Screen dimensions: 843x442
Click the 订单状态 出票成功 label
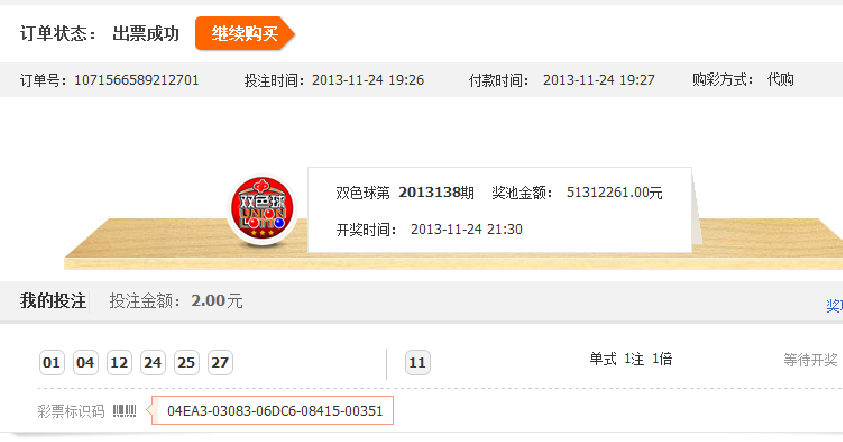tap(99, 34)
